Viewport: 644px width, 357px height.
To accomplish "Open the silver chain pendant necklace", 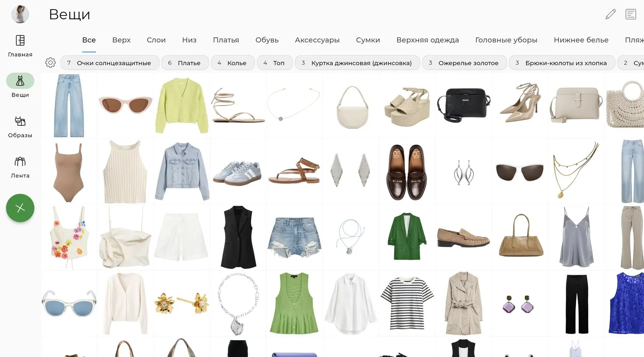I will click(x=238, y=304).
